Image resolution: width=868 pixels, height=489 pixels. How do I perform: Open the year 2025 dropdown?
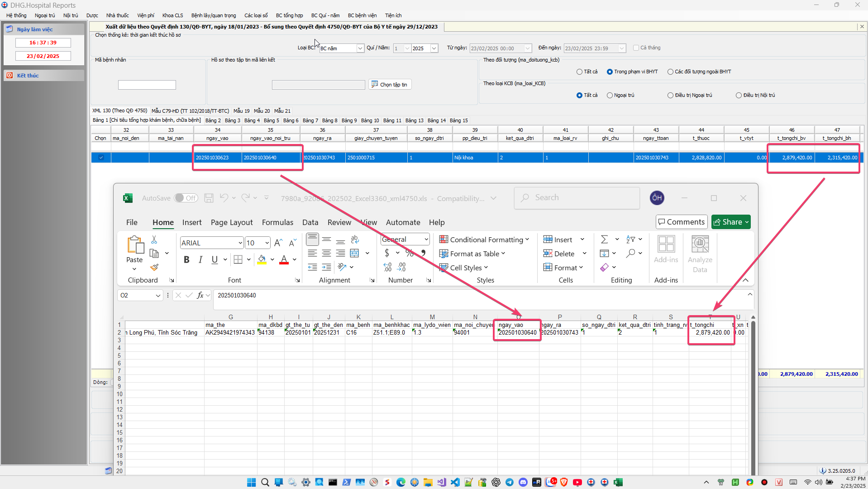pyautogui.click(x=434, y=48)
